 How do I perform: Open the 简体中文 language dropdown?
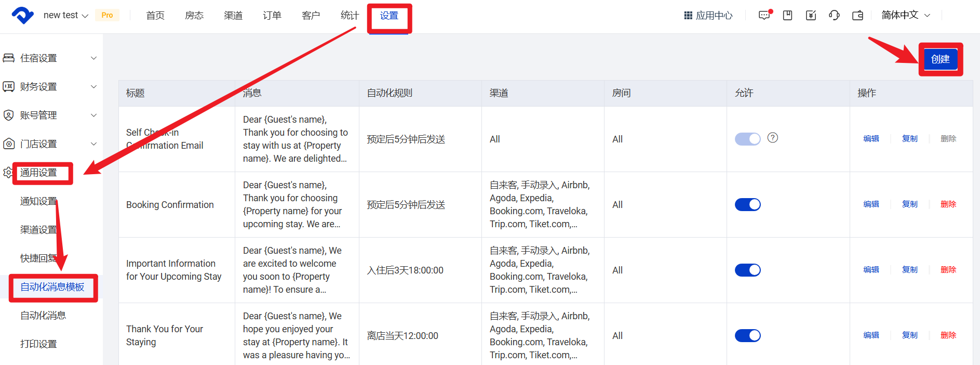pos(906,15)
